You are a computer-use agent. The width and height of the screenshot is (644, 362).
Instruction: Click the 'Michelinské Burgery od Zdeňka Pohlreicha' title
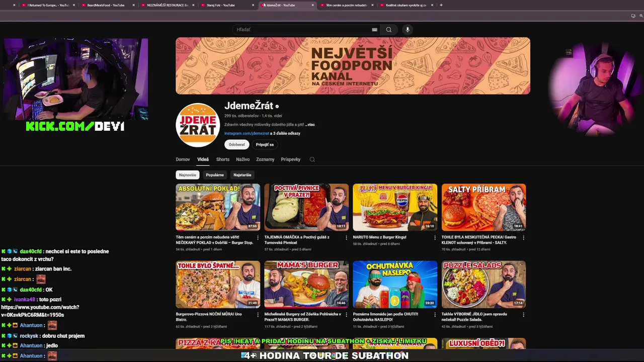(x=302, y=317)
